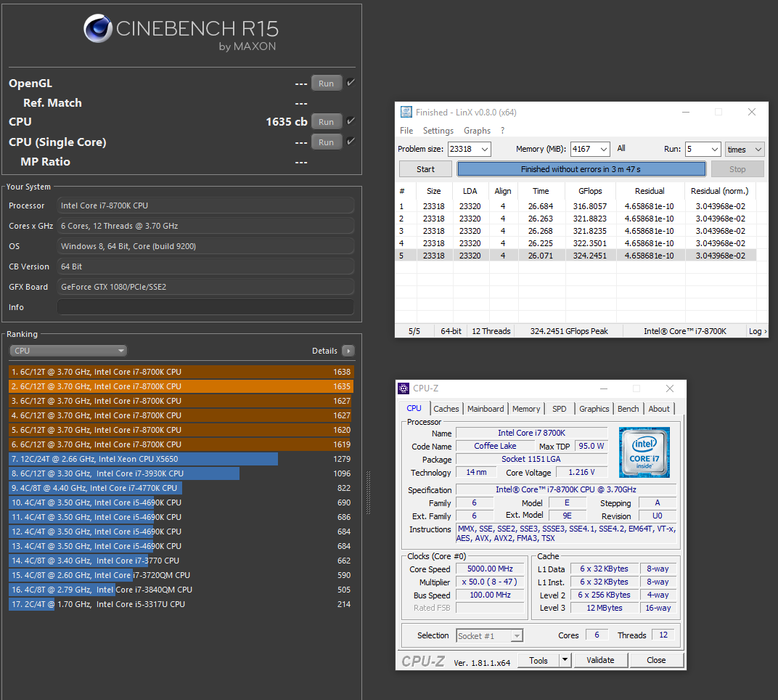778x700 pixels.
Task: Toggle the CPU (Single Core) test checkmark
Action: (351, 142)
